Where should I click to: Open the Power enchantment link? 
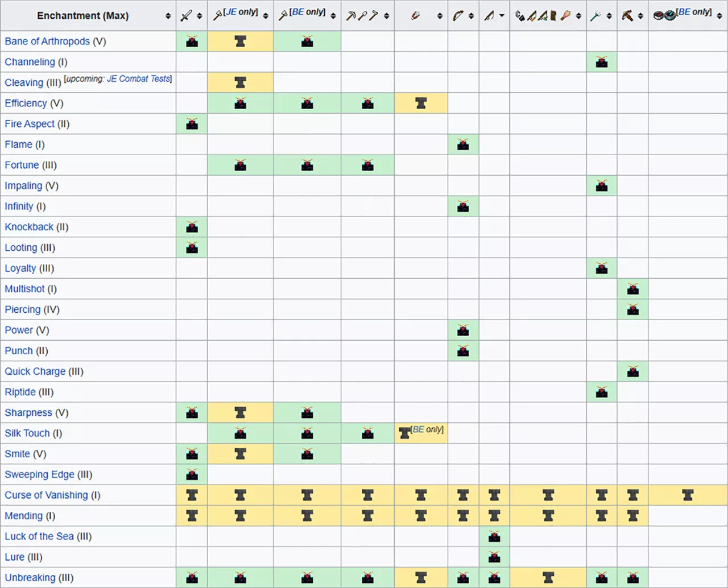[x=19, y=330]
